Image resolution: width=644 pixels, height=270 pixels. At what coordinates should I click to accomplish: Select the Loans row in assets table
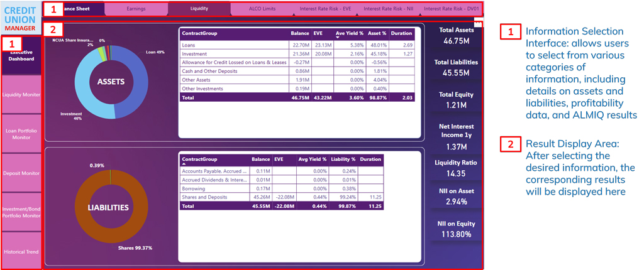(297, 45)
